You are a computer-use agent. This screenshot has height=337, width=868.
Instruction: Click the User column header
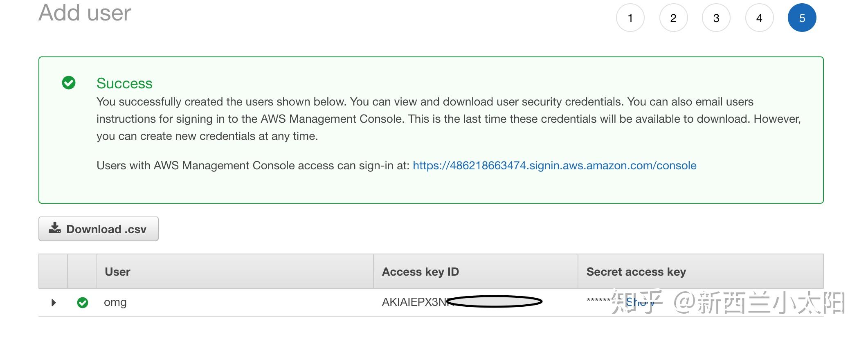[117, 272]
